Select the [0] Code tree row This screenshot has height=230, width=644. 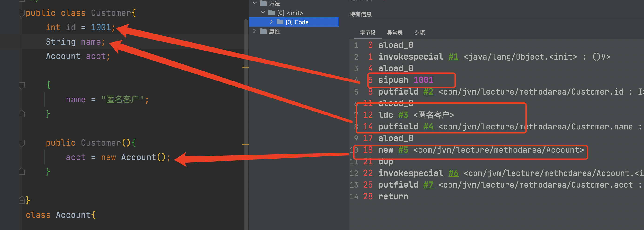click(x=294, y=22)
